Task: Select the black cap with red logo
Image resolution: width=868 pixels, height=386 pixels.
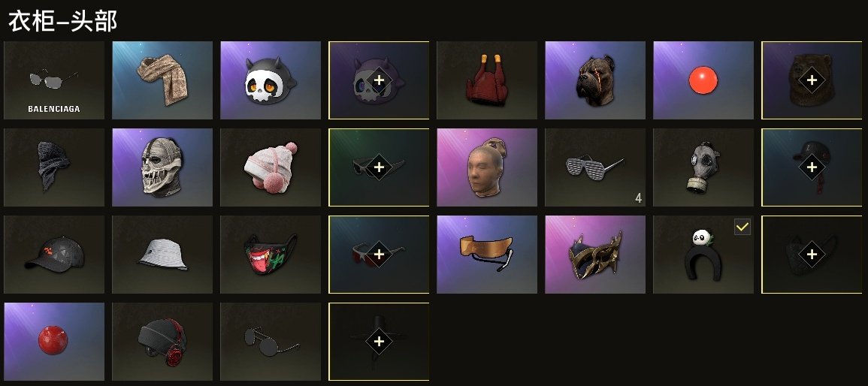Action: coord(54,255)
